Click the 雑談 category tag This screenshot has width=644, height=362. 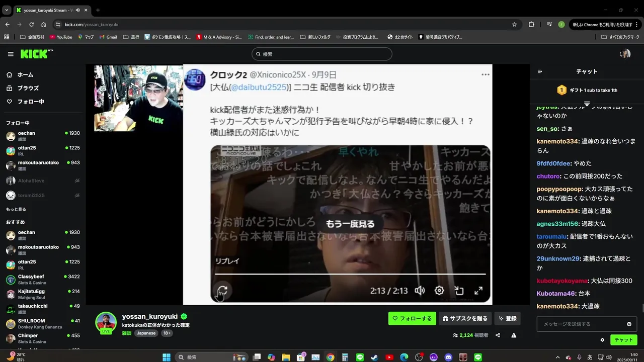click(x=127, y=333)
